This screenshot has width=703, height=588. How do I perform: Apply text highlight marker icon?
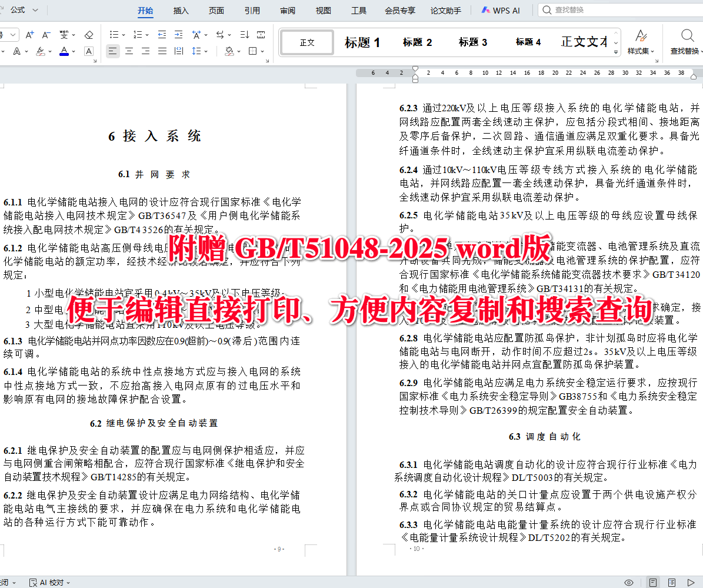(41, 51)
